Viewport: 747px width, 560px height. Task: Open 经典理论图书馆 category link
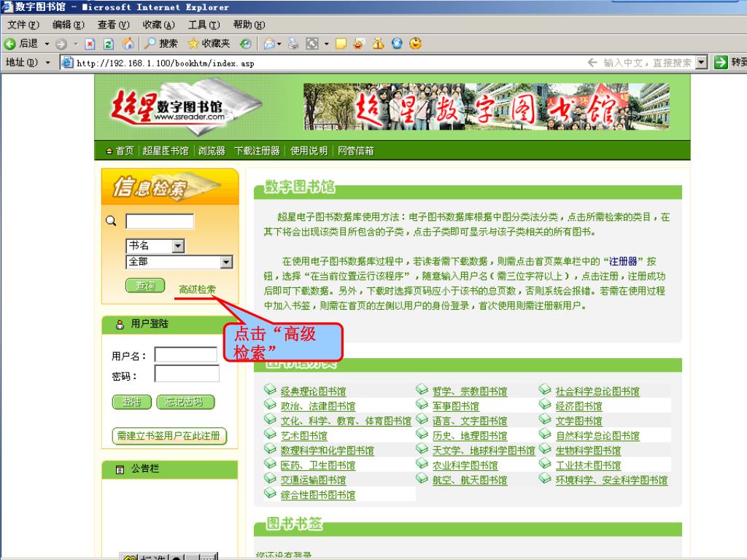click(x=313, y=392)
